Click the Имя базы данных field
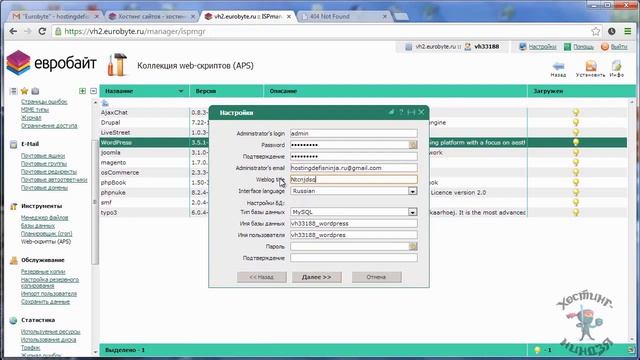The height and width of the screenshot is (360, 640). tap(353, 224)
